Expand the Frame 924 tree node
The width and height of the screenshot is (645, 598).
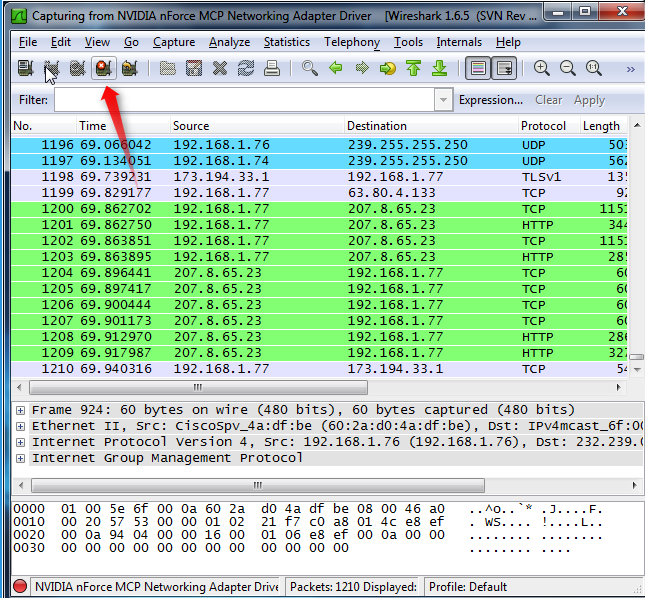(x=20, y=410)
